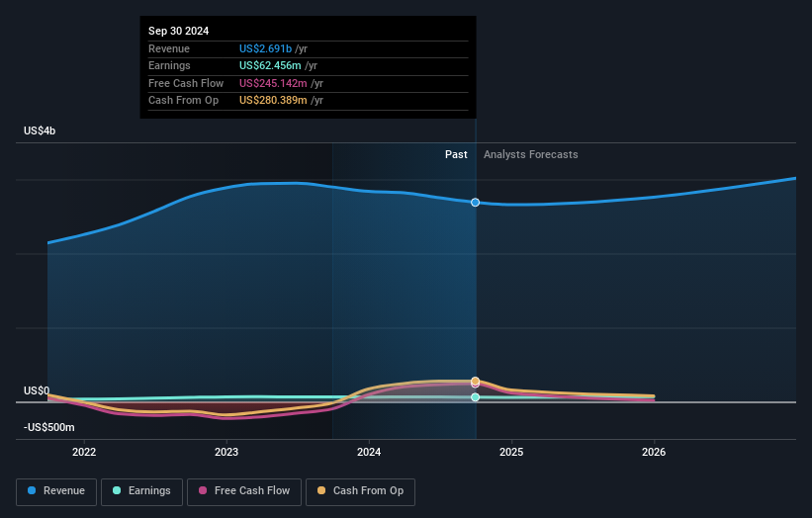Toggle the Free Cash Flow legend button
The image size is (812, 518).
(244, 491)
